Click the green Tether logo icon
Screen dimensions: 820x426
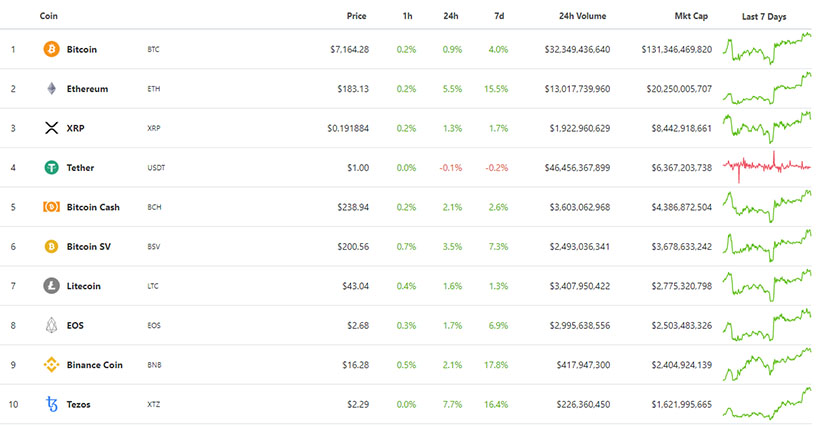pos(51,167)
